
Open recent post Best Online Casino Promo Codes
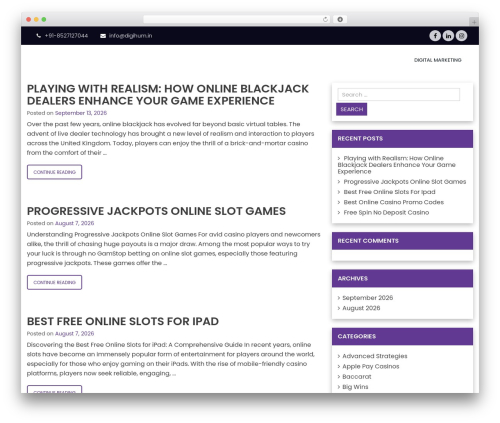(394, 202)
